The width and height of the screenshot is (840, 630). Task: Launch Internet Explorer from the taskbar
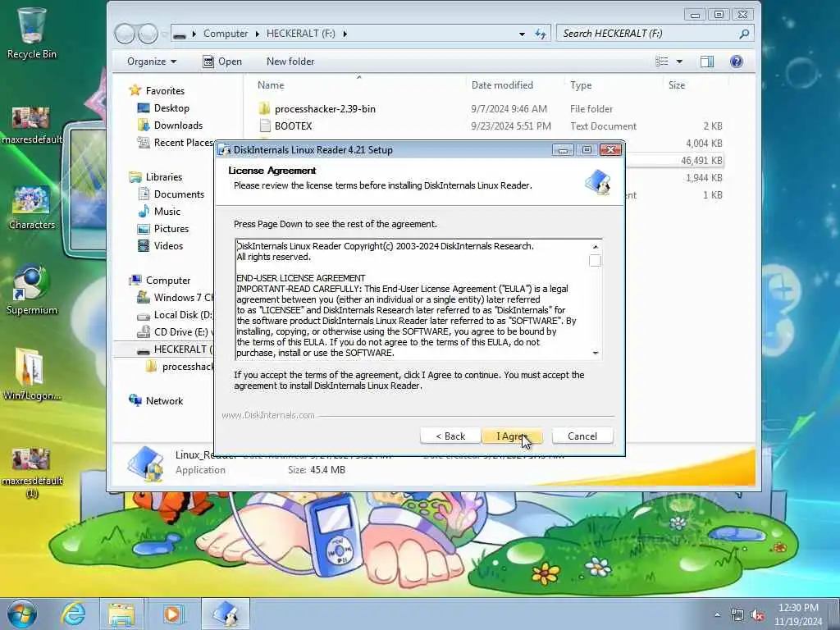click(x=73, y=614)
